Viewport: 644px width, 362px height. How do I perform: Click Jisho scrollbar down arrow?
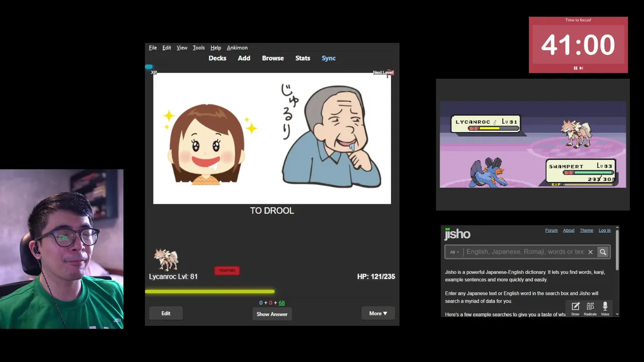point(617,314)
